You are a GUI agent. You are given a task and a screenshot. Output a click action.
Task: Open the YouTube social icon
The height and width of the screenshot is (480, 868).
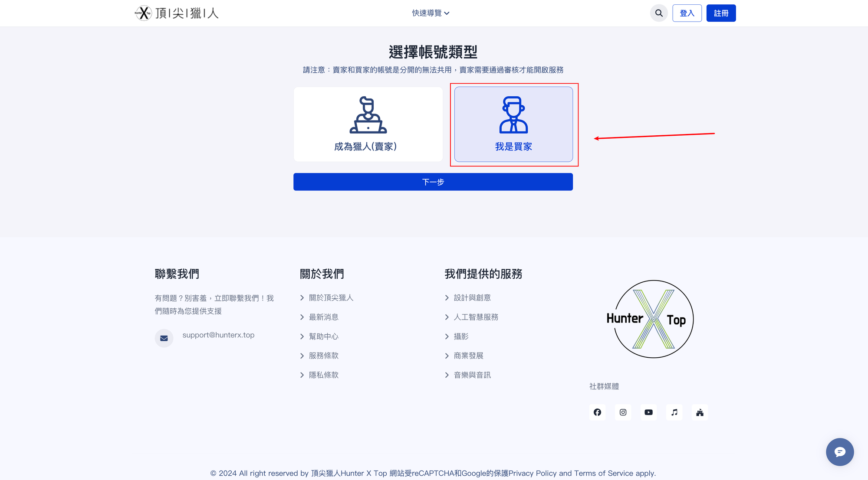click(x=648, y=412)
